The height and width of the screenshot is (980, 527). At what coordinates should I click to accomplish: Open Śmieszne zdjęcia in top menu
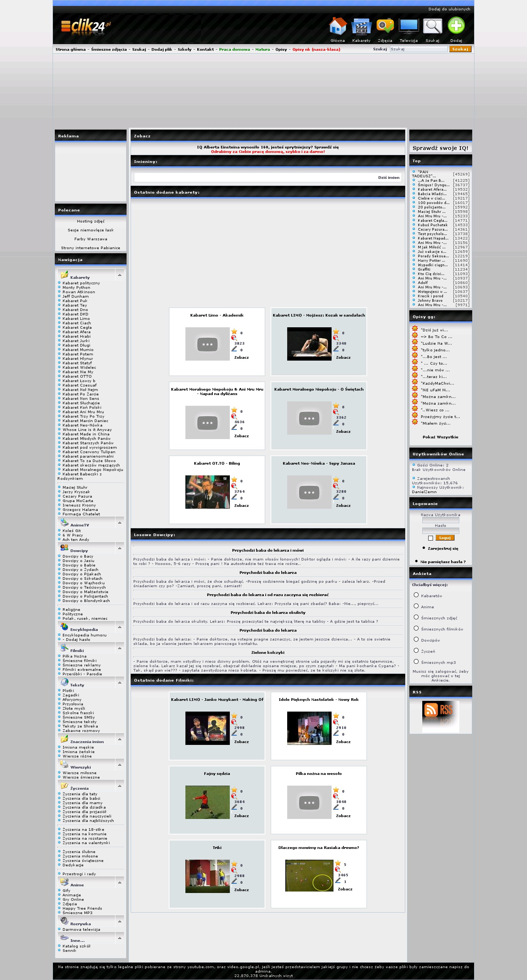click(x=109, y=50)
